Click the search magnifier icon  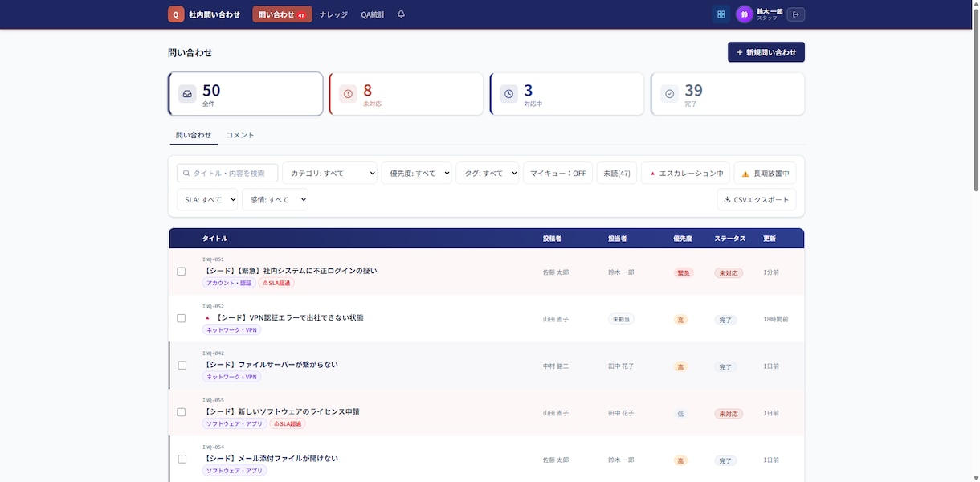pos(187,174)
